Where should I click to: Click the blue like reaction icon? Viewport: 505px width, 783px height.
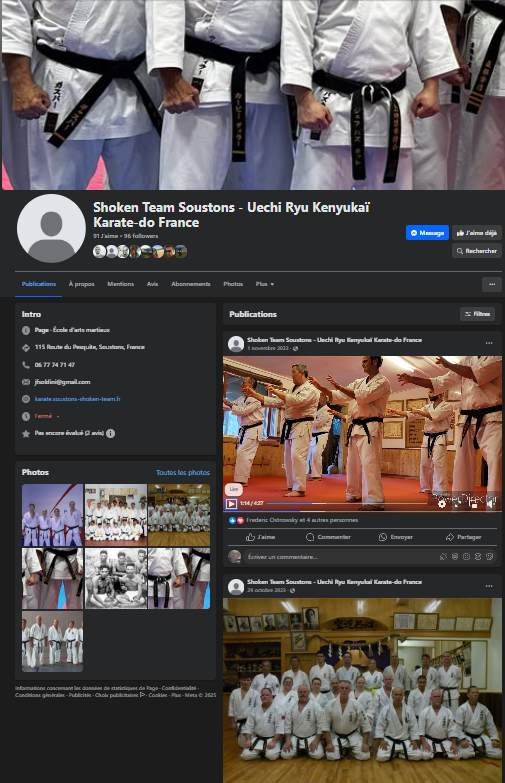(x=232, y=520)
